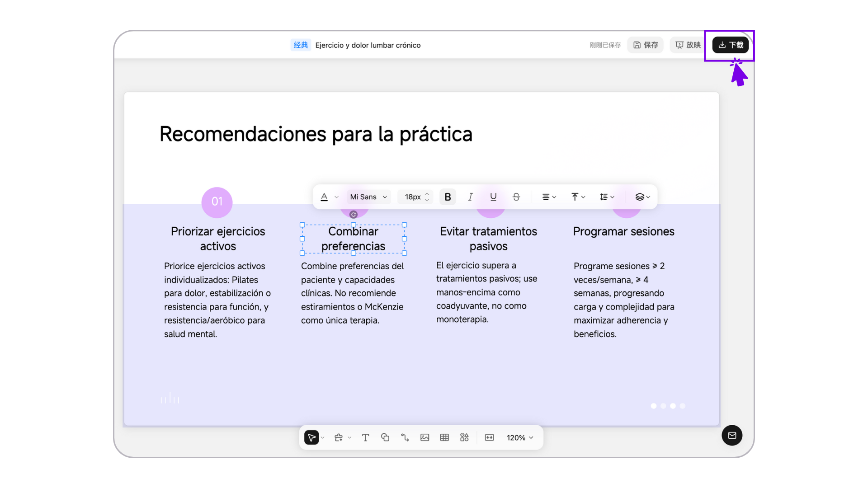
Task: Insert a table with the table tool
Action: tap(444, 437)
